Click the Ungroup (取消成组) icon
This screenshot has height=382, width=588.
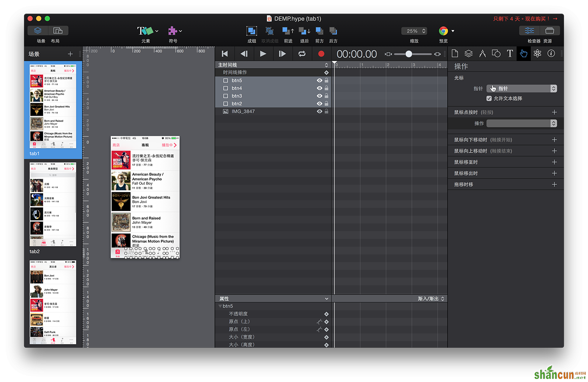[269, 31]
